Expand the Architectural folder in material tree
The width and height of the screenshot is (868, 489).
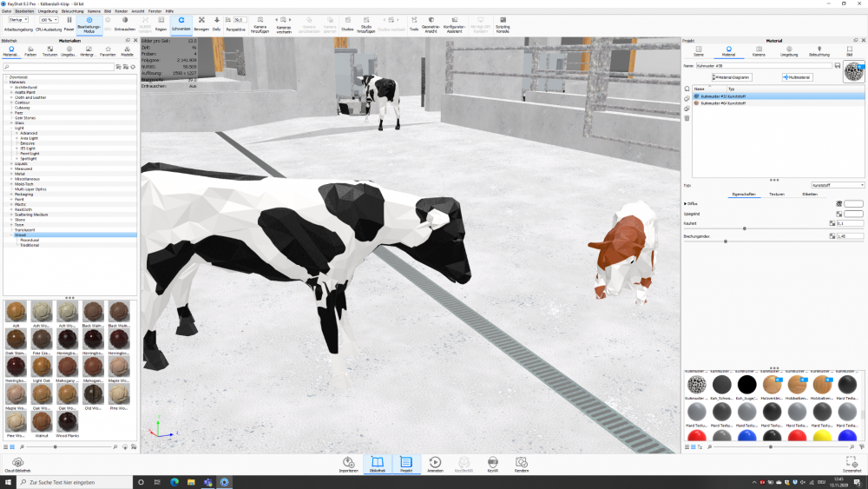coord(11,87)
